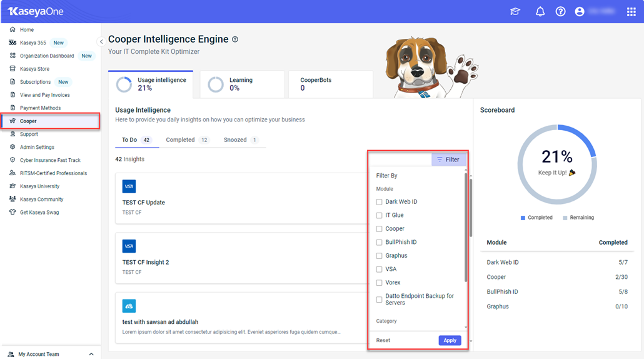Click the Payment Methods sidebar icon
644x359 pixels.
click(x=13, y=108)
